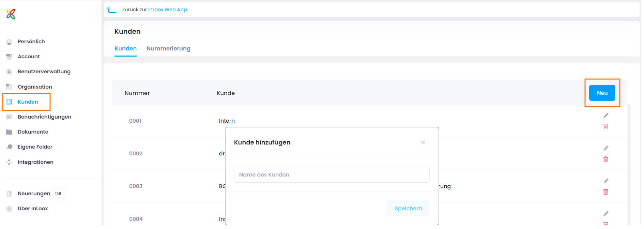Open Dokumente in sidebar

coord(33,132)
